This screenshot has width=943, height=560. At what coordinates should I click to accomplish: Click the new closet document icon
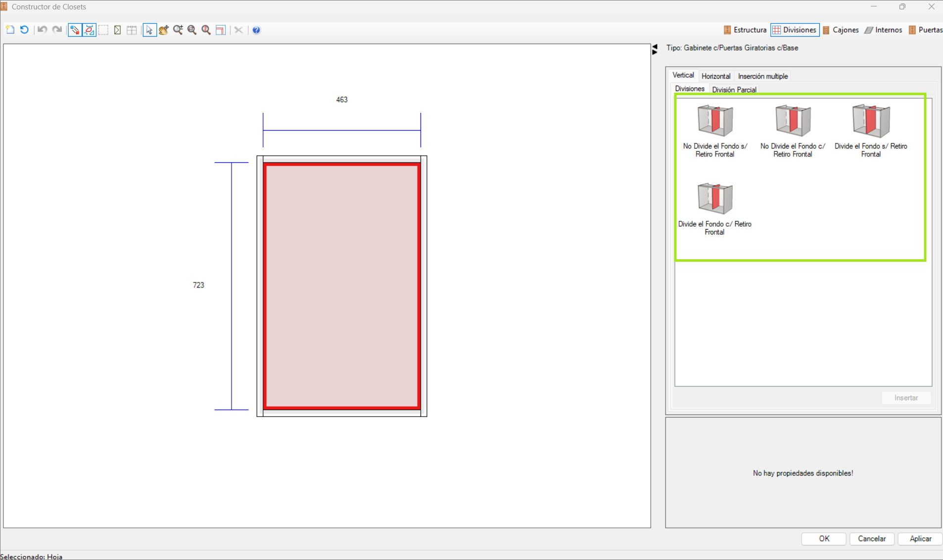pos(10,30)
